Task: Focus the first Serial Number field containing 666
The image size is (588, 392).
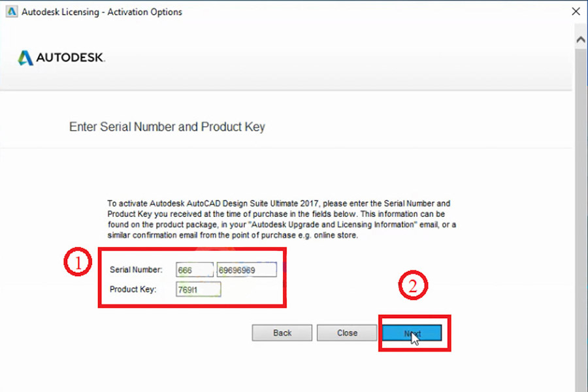Action: coord(195,270)
